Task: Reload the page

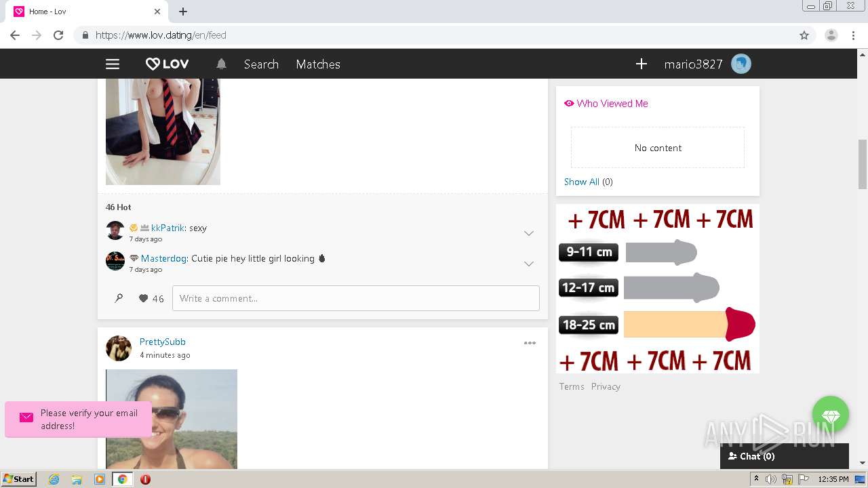Action: pyautogui.click(x=58, y=35)
